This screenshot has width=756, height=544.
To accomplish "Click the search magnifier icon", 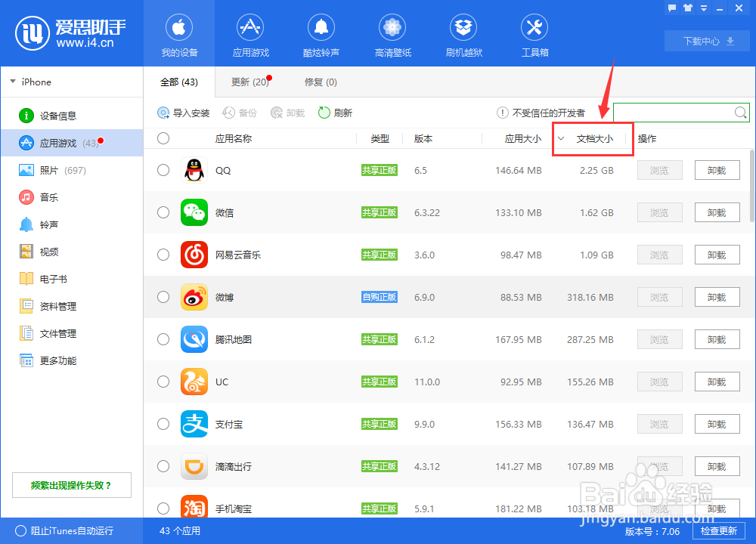I will coord(741,113).
